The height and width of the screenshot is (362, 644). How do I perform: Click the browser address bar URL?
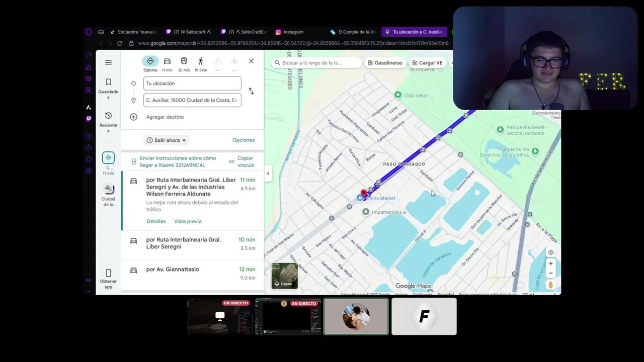pyautogui.click(x=293, y=43)
